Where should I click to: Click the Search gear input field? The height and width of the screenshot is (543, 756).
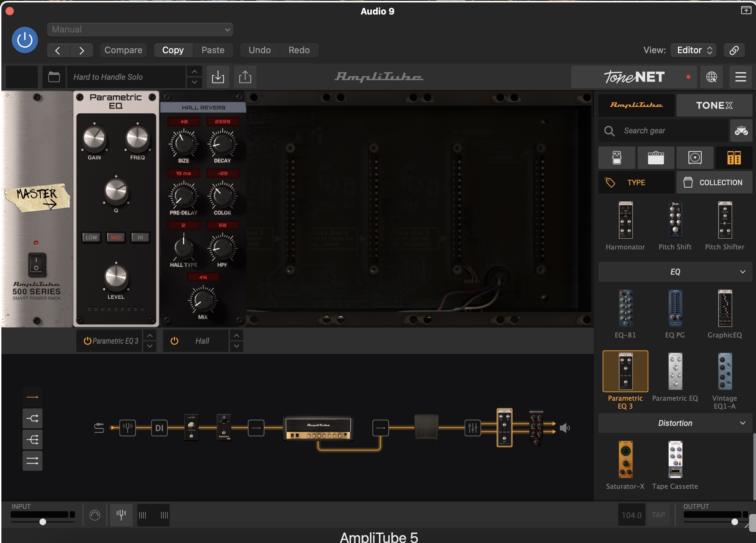663,131
